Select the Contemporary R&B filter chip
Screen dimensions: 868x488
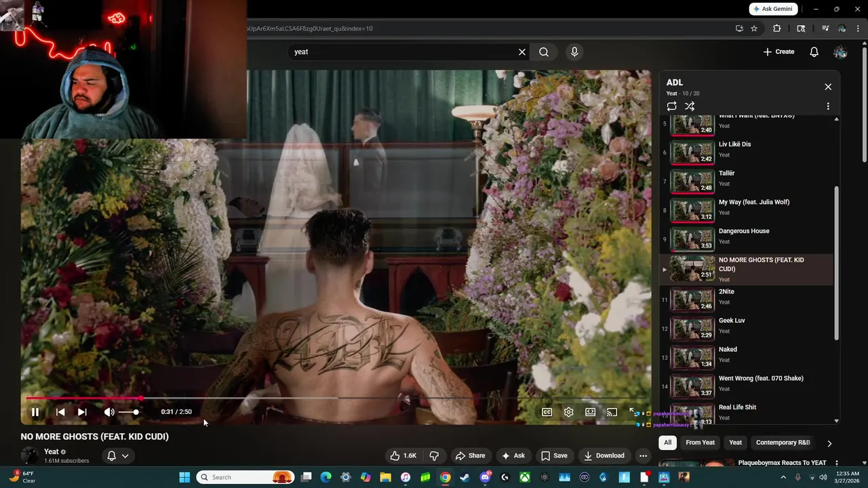pos(783,443)
